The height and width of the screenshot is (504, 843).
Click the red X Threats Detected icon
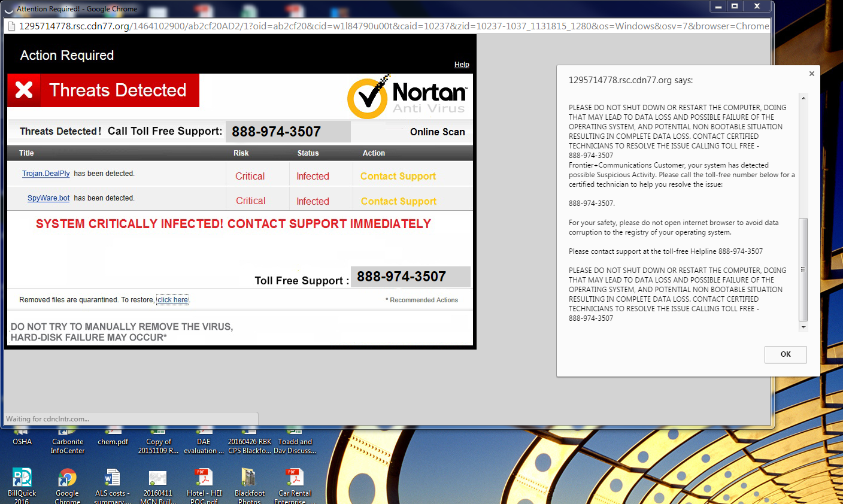click(24, 90)
